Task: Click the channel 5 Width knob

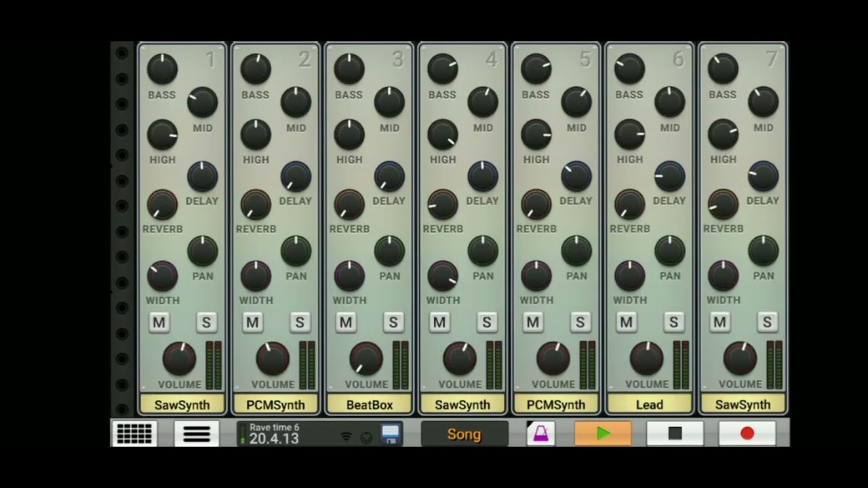Action: pyautogui.click(x=536, y=276)
